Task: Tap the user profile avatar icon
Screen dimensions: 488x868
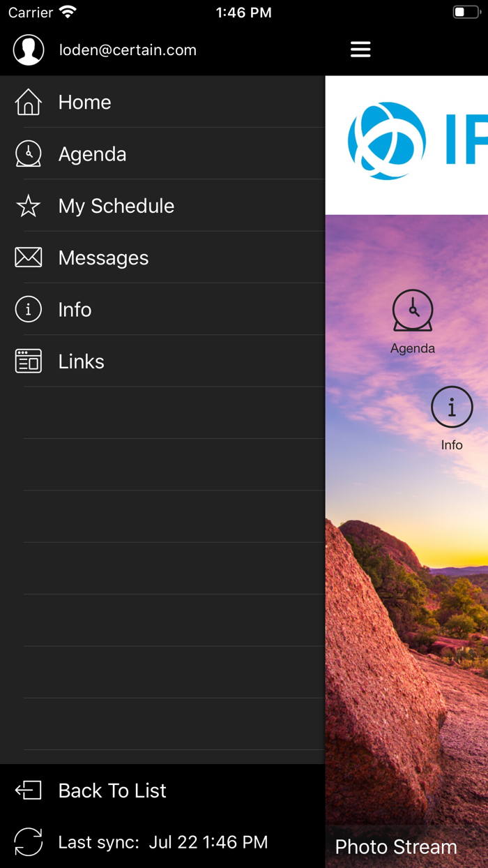Action: coord(29,50)
